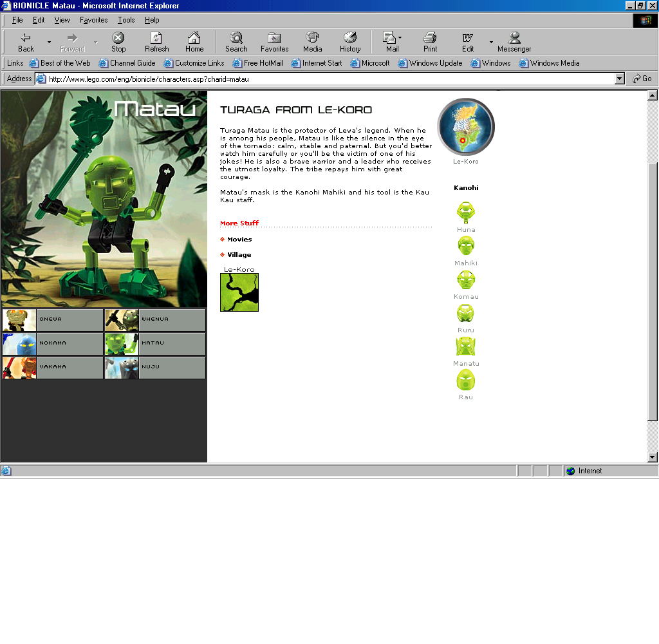
Task: Open the View menu
Action: [62, 20]
